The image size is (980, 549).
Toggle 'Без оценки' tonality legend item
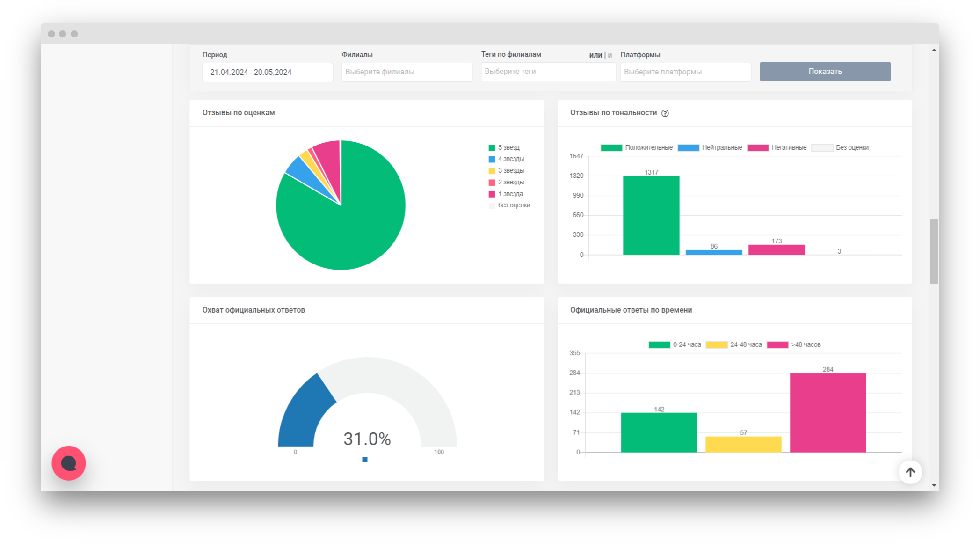click(840, 148)
